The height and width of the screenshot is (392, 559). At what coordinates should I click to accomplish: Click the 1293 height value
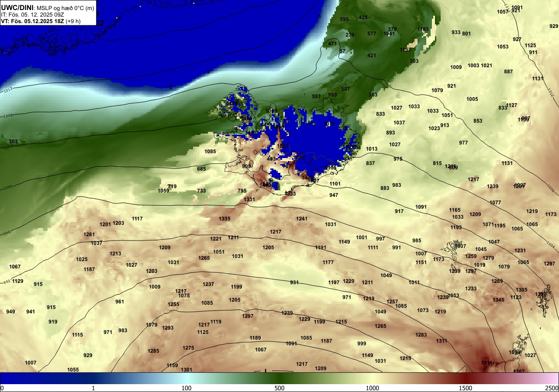tap(168, 328)
